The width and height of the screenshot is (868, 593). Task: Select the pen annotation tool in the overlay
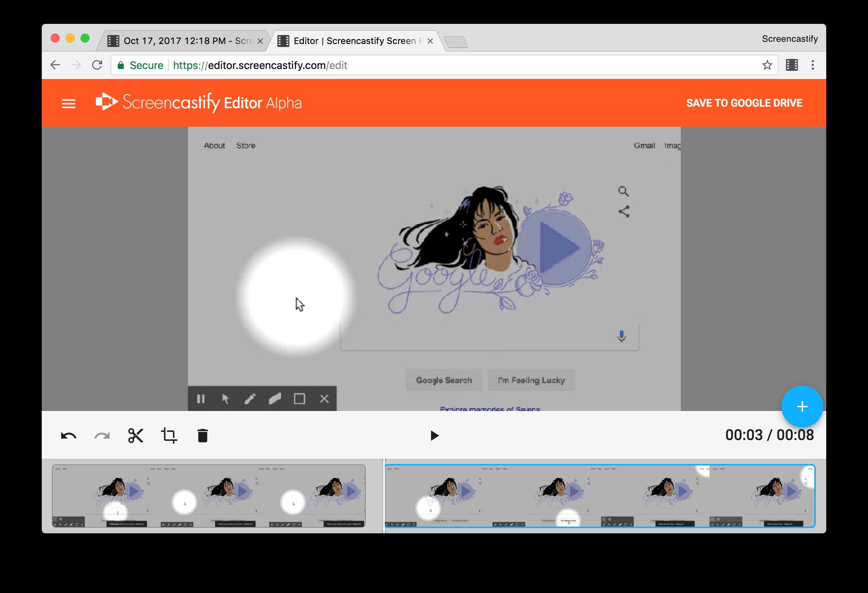[250, 399]
